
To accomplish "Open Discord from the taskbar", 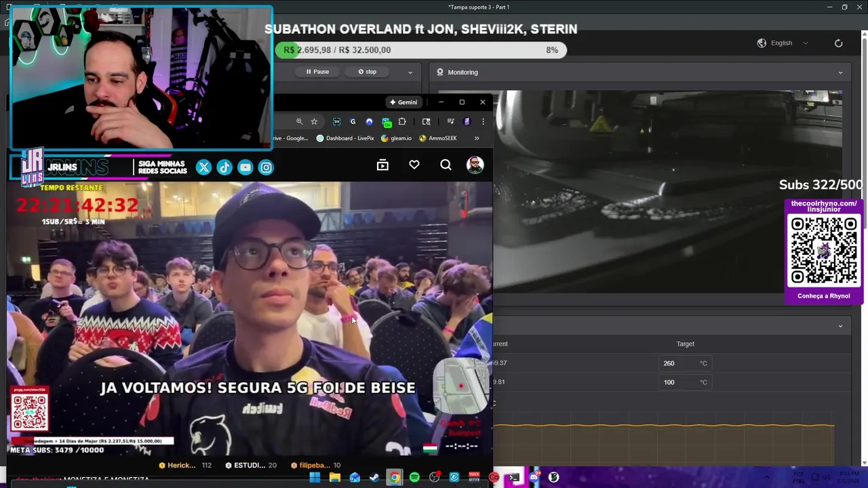I will coord(534,477).
